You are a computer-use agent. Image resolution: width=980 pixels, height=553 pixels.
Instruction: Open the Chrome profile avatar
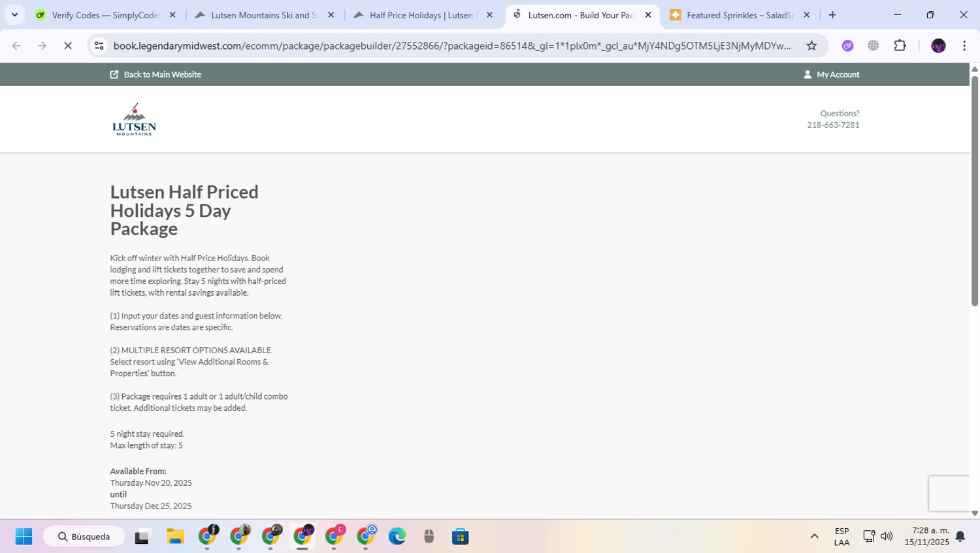pos(938,46)
